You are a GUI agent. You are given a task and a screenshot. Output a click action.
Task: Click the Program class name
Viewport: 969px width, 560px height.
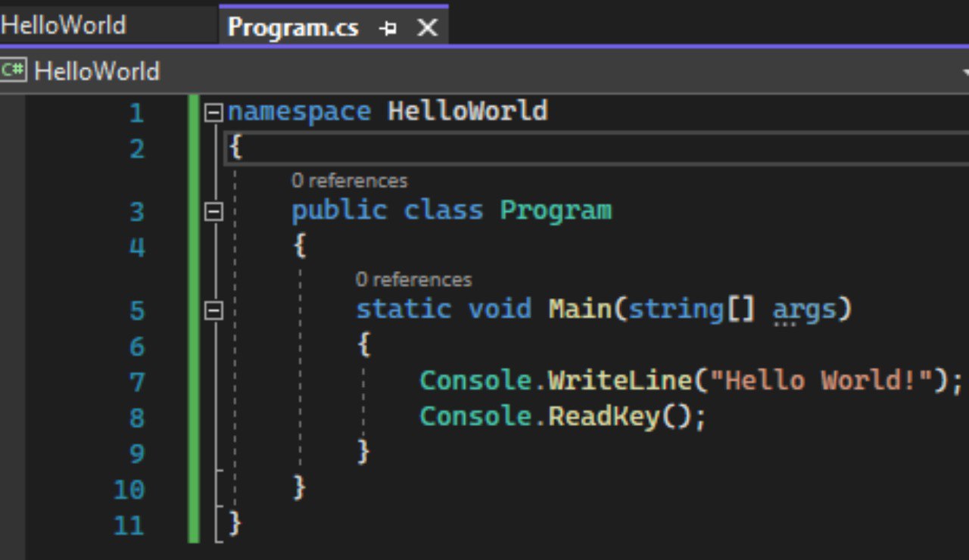point(556,210)
